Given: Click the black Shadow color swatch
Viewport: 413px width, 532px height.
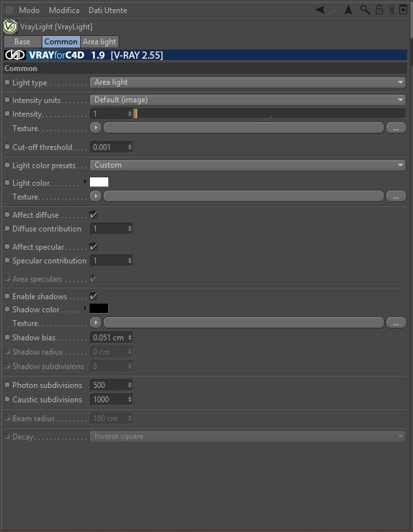Looking at the screenshot, I should point(99,308).
